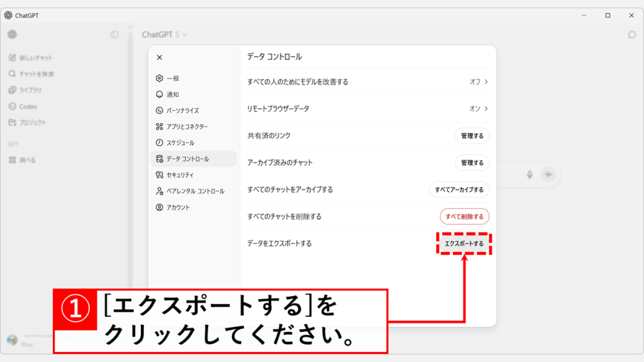Close the settings dialog with the X icon
Viewport: 644px width, 362px height.
(x=159, y=57)
